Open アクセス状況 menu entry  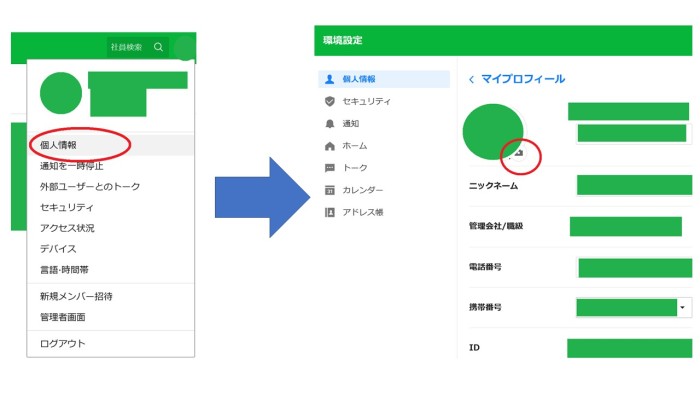coord(67,228)
